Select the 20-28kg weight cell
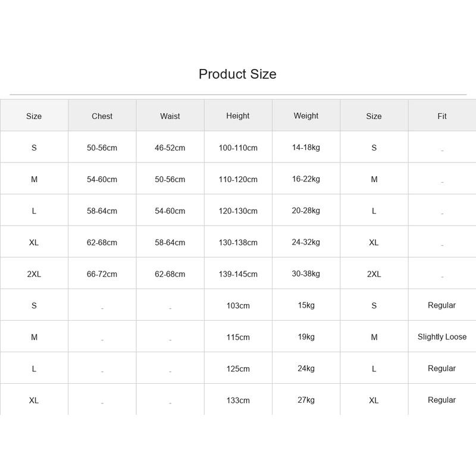Viewport: 476px width, 476px height. coord(306,211)
